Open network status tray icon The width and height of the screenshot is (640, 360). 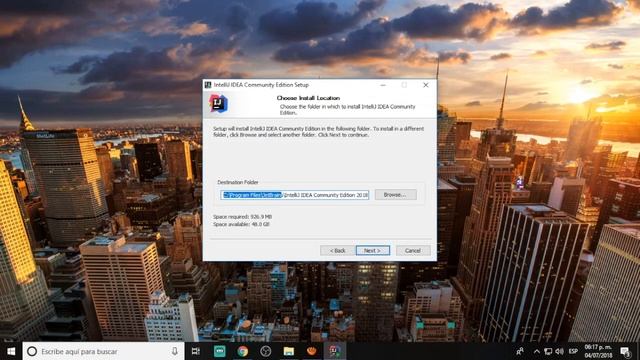tap(548, 351)
